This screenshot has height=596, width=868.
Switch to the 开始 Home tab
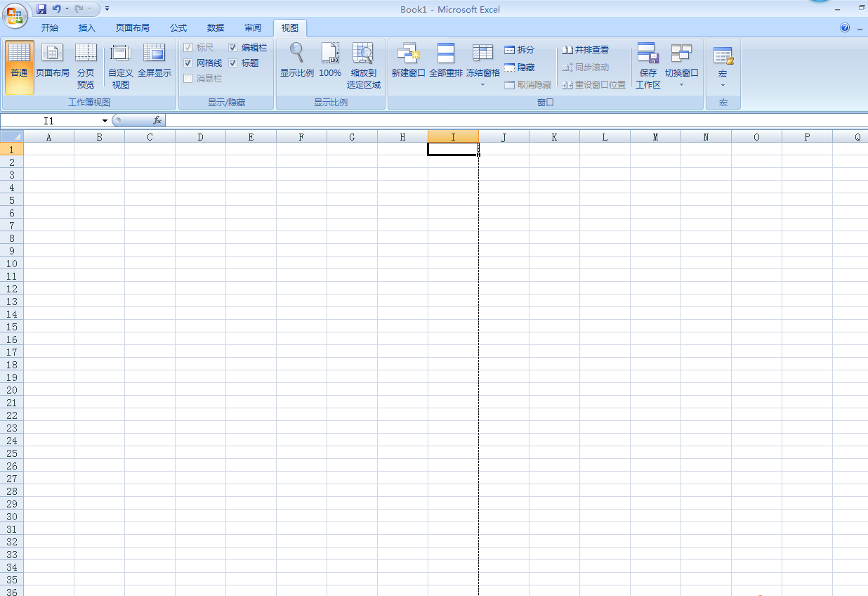50,28
